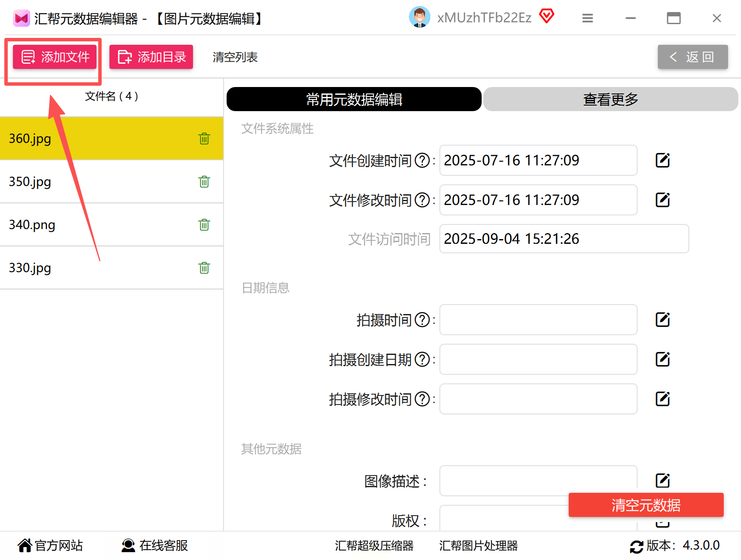Click the 添加目录 button
The width and height of the screenshot is (741, 560).
point(151,57)
